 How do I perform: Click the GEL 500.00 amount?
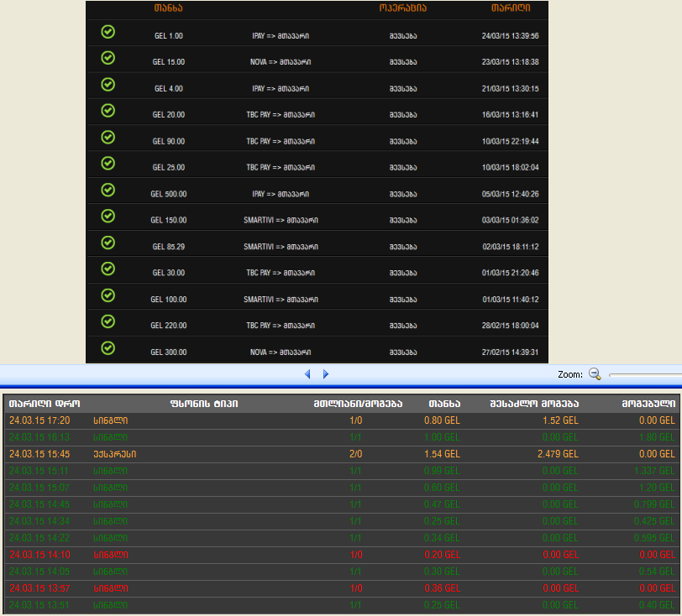[168, 194]
